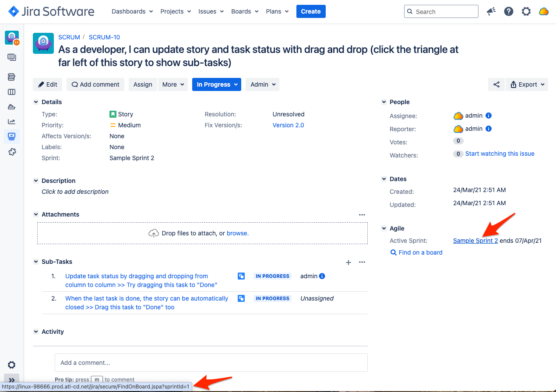Image resolution: width=556 pixels, height=392 pixels.
Task: Open the Sample Sprint 2 active sprint link
Action: coord(475,241)
